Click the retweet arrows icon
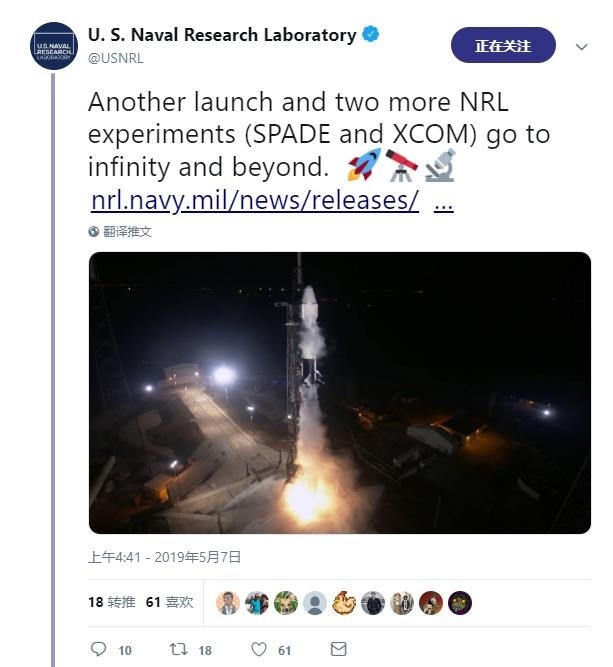This screenshot has height=667, width=613. pos(178,650)
